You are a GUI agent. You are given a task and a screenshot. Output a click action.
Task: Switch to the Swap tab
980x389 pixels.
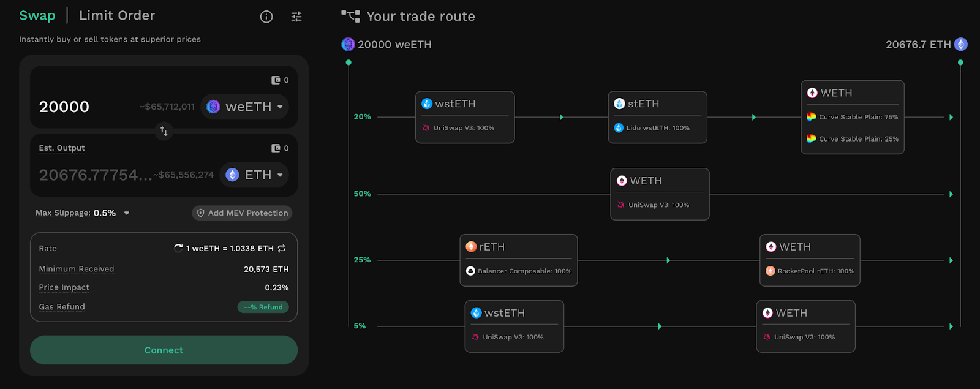pyautogui.click(x=37, y=15)
